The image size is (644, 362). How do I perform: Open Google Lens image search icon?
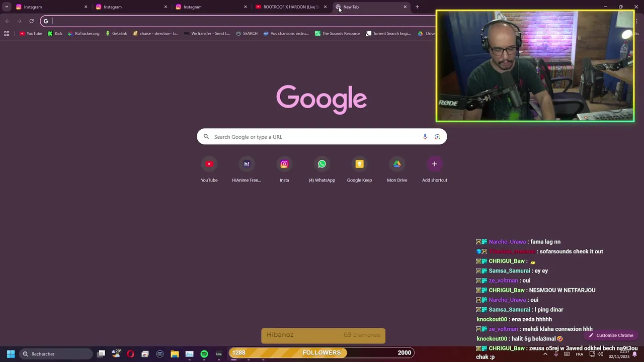437,137
